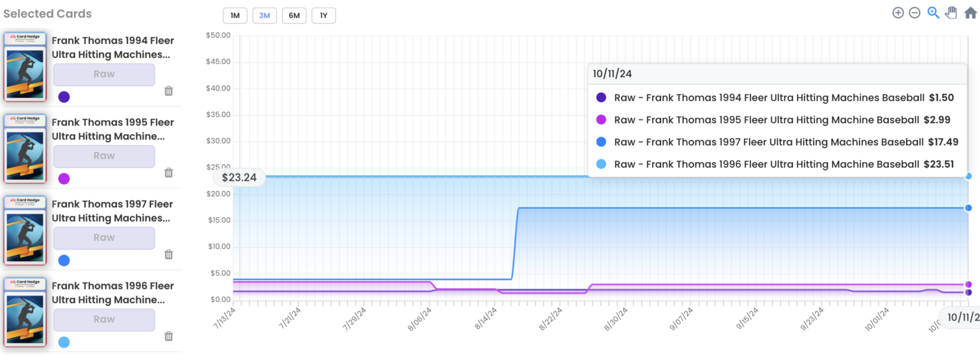This screenshot has width=980, height=355.
Task: Click the zoom in plus icon
Action: click(x=898, y=13)
